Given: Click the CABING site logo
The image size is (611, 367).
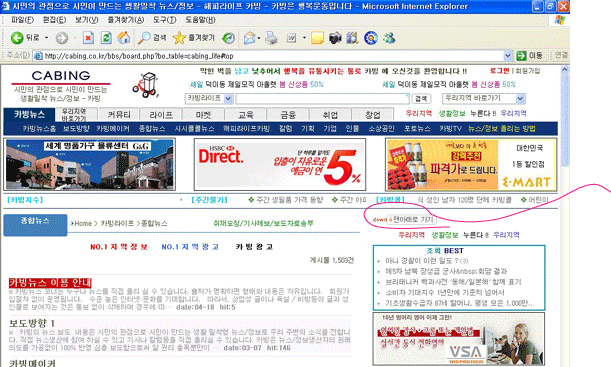Looking at the screenshot, I should pos(61,76).
